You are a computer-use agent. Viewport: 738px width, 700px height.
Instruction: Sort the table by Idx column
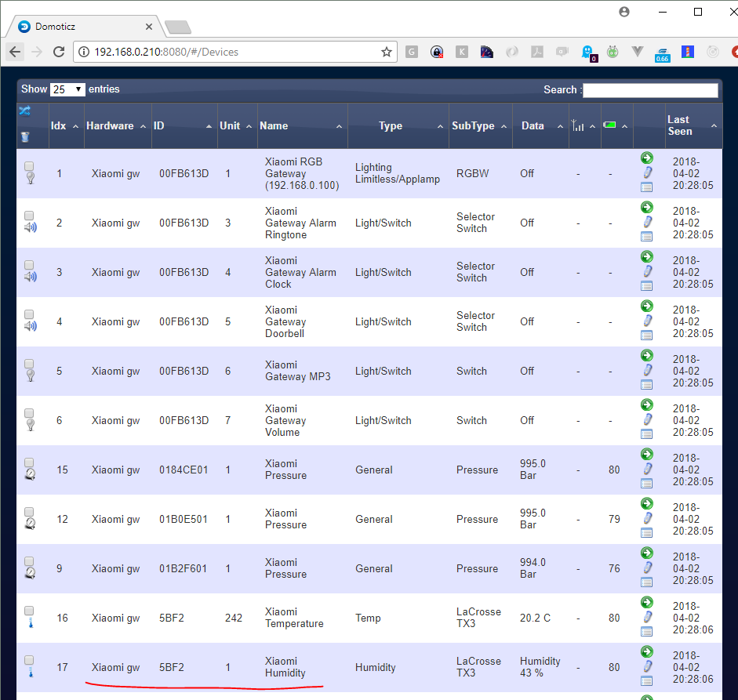pyautogui.click(x=66, y=126)
